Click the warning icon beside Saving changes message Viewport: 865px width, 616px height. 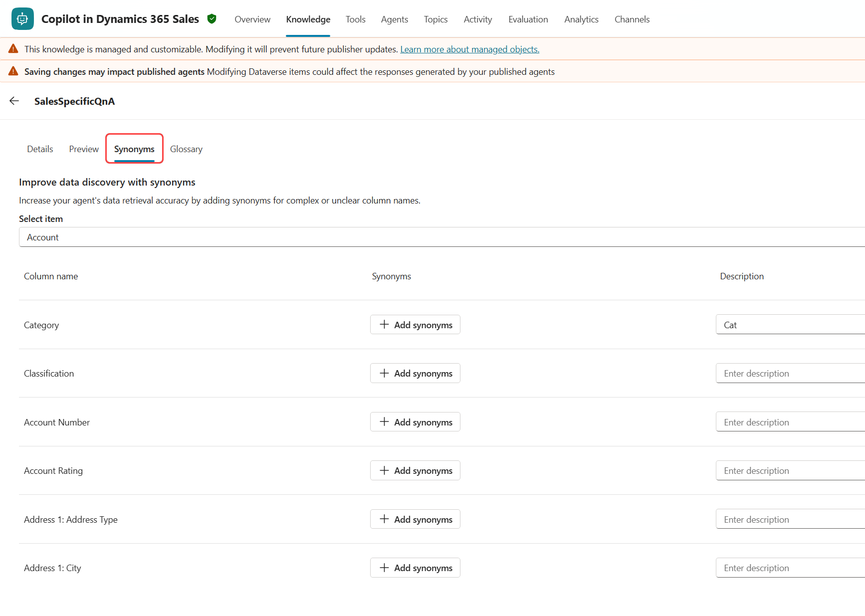coord(13,71)
